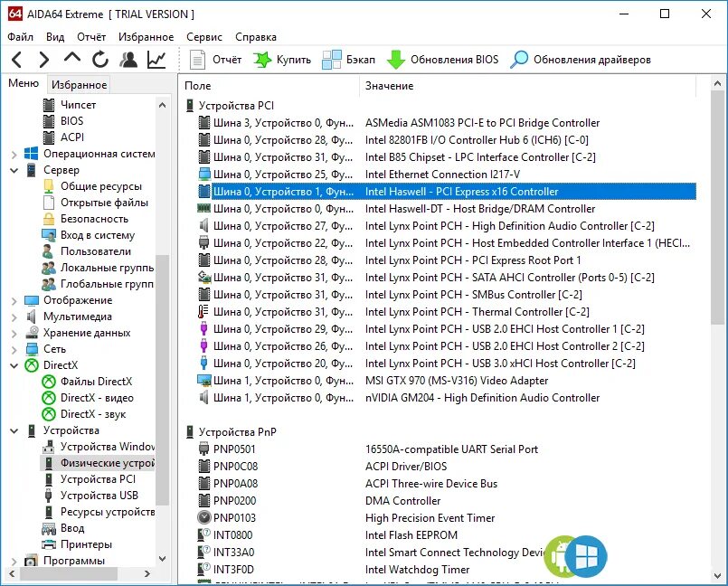Expand the Хранение данных node
This screenshot has width=728, height=586.
[14, 334]
